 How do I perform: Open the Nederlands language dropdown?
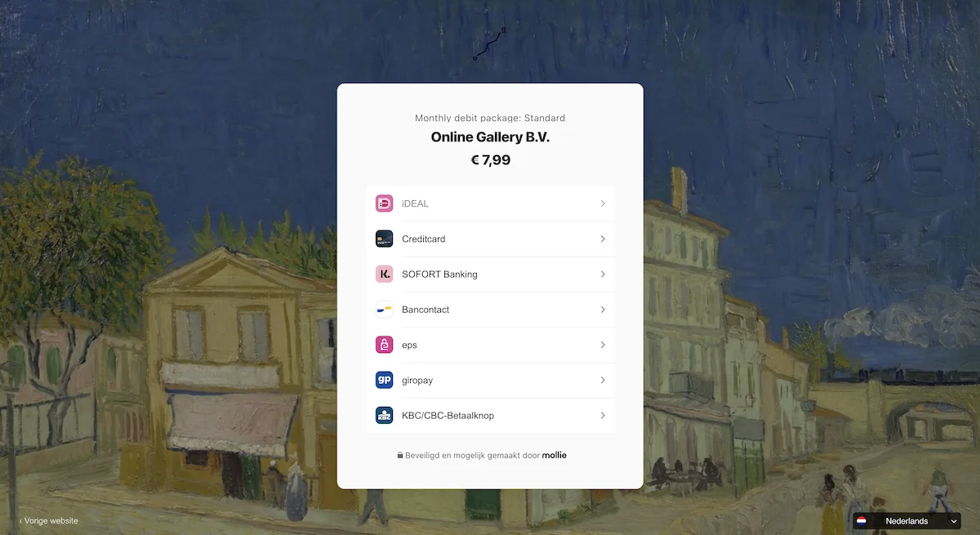pyautogui.click(x=906, y=521)
